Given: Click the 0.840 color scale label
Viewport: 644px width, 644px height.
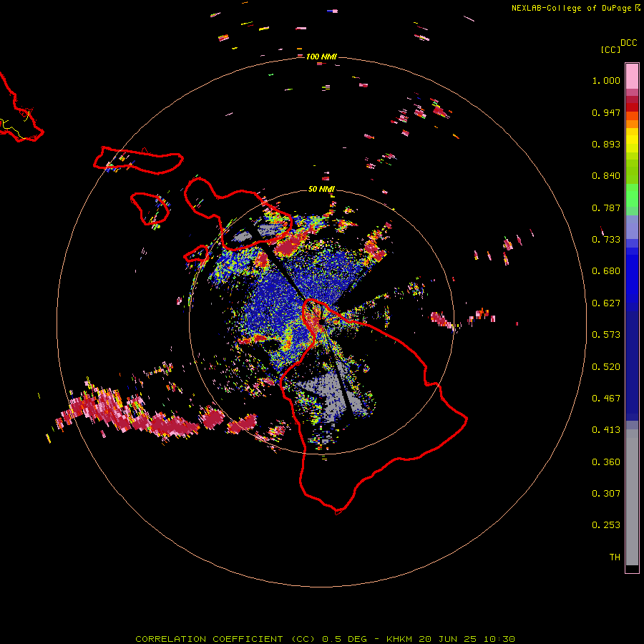Looking at the screenshot, I should [x=606, y=176].
